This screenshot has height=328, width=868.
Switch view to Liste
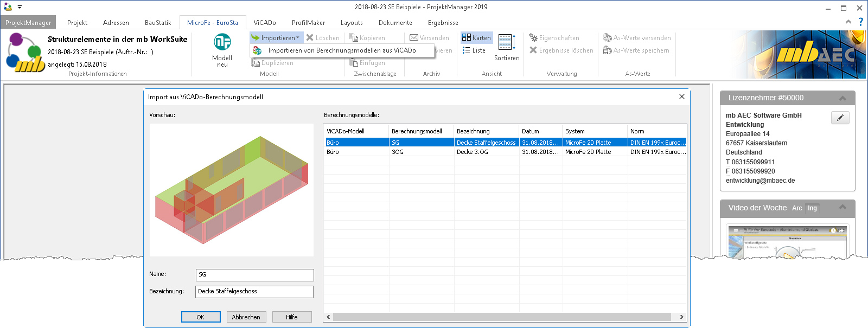click(474, 50)
